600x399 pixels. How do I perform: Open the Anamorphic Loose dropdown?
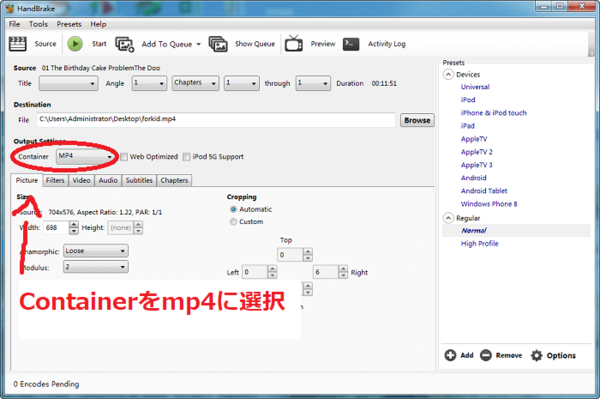pos(96,251)
